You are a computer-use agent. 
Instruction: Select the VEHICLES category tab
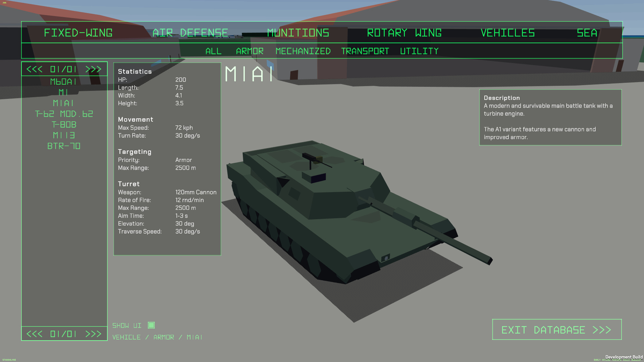(x=507, y=33)
